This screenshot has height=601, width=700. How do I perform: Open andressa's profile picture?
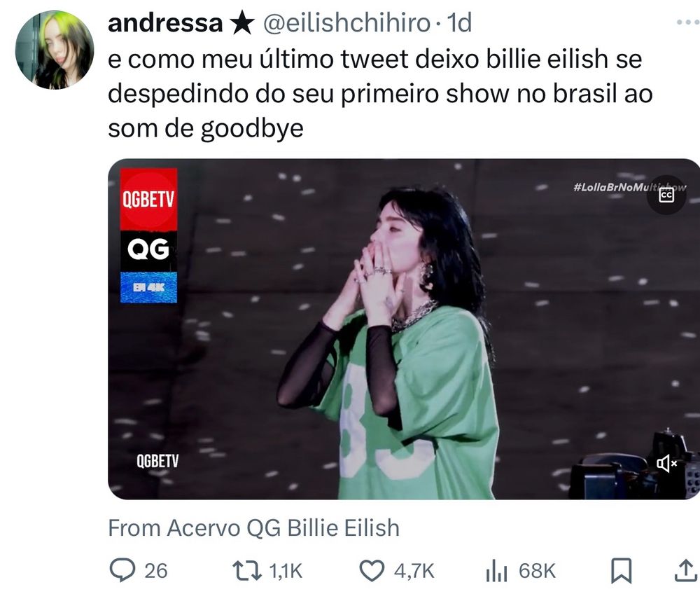(55, 50)
